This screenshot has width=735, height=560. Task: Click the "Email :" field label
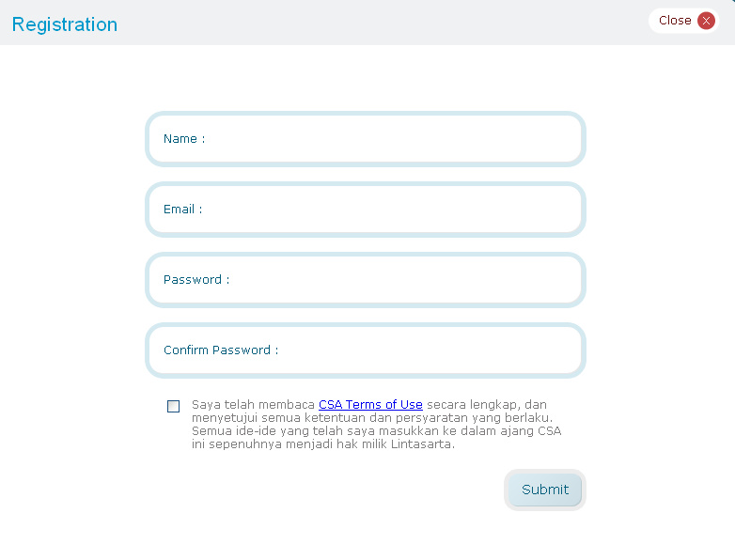click(x=182, y=210)
